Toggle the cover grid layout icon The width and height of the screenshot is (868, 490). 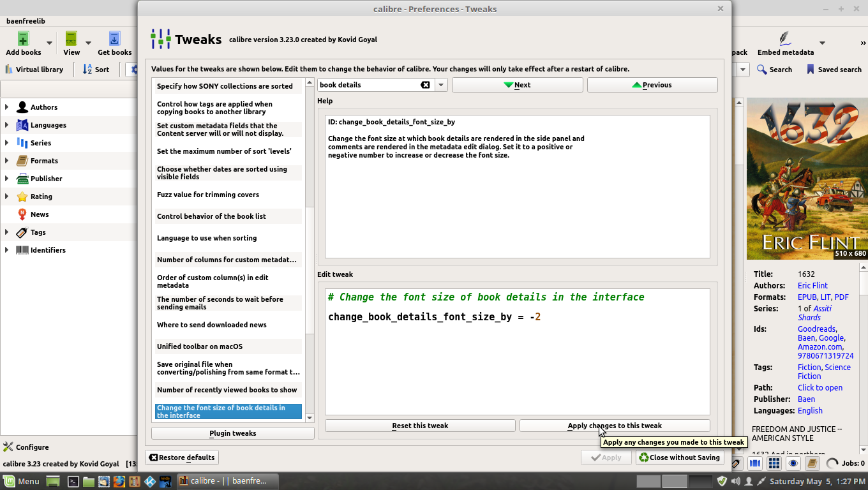[x=774, y=464]
